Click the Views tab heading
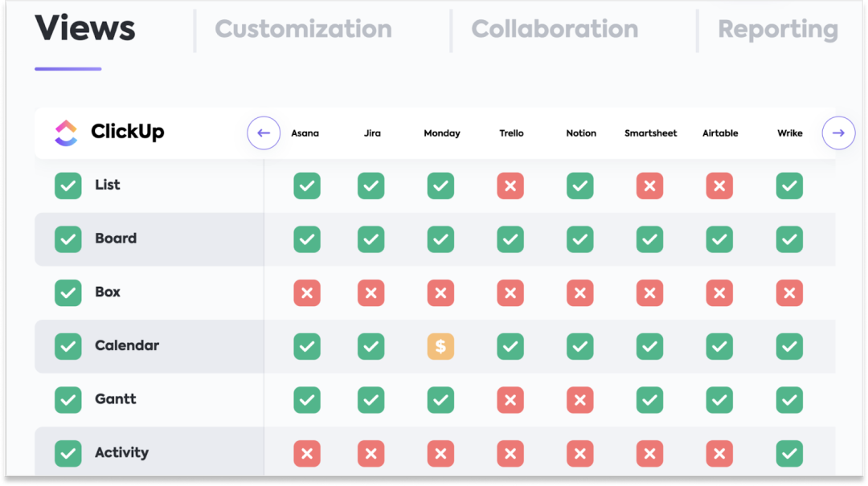The height and width of the screenshot is (486, 868). [85, 30]
